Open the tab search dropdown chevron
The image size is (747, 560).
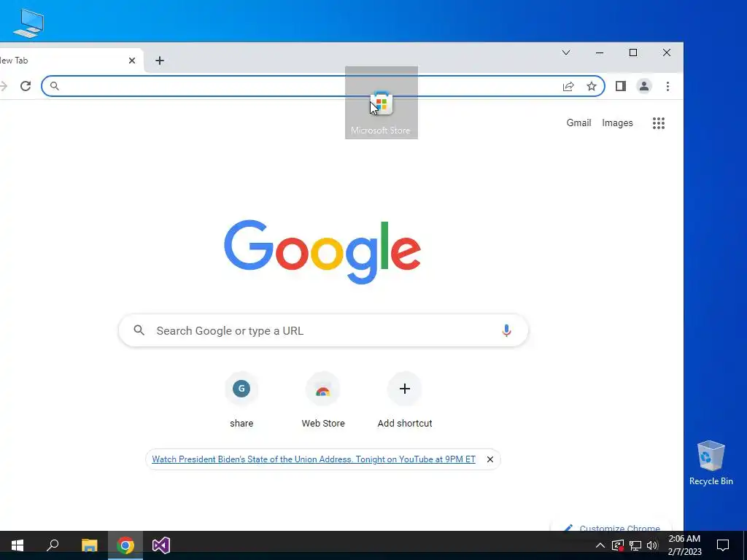pyautogui.click(x=566, y=52)
